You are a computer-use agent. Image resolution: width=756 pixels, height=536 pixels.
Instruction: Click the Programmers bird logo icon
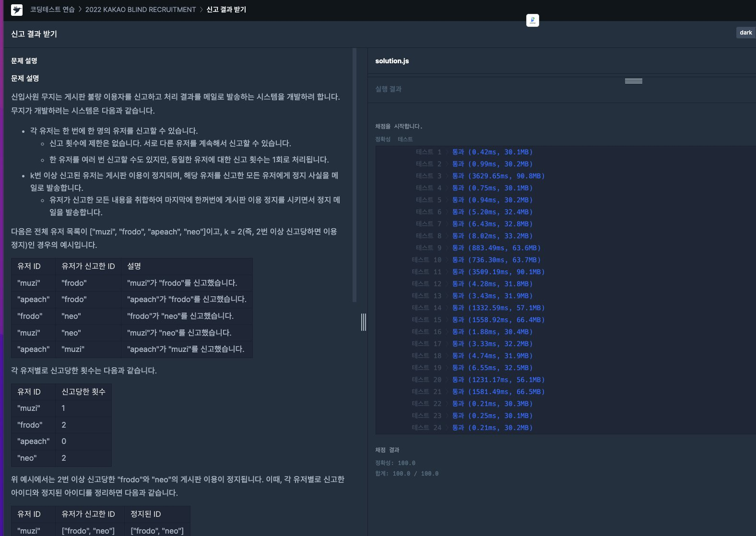(17, 10)
